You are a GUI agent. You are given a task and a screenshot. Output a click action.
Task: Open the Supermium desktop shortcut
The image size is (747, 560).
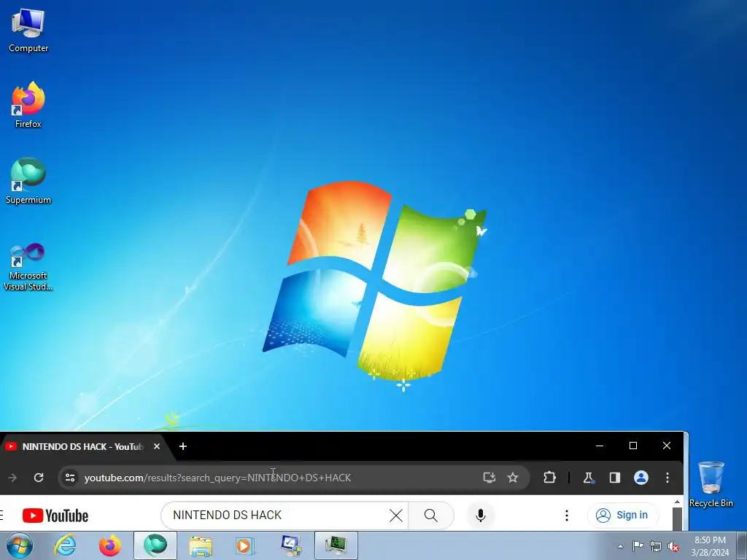[x=28, y=181]
